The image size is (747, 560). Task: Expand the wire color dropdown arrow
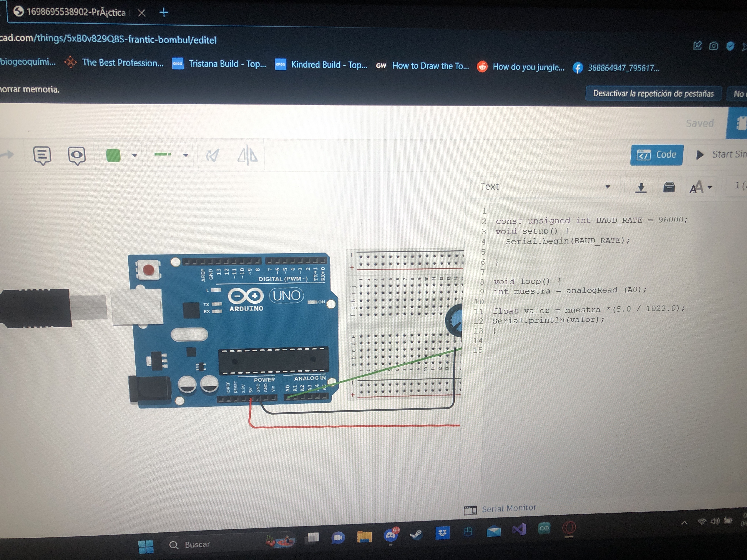click(134, 156)
